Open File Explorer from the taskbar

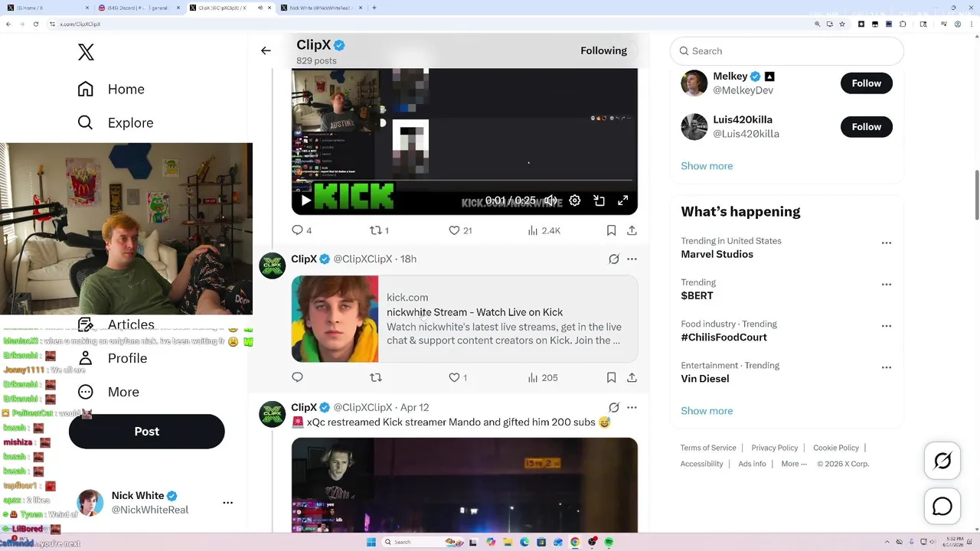[x=507, y=542]
